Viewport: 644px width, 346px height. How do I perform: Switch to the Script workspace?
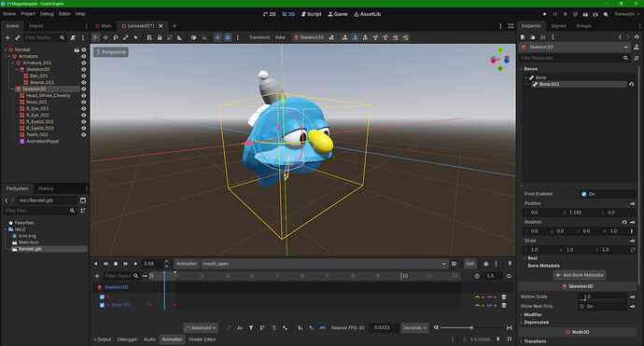click(x=311, y=14)
